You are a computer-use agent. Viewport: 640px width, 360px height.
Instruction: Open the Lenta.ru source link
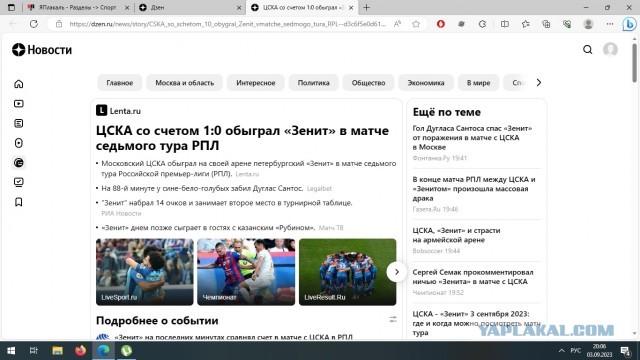click(118, 111)
